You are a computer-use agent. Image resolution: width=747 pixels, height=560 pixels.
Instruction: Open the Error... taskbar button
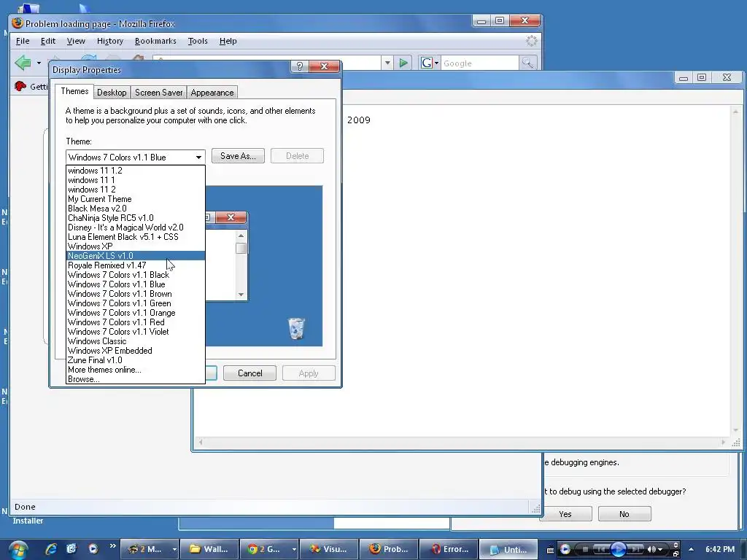pyautogui.click(x=449, y=549)
